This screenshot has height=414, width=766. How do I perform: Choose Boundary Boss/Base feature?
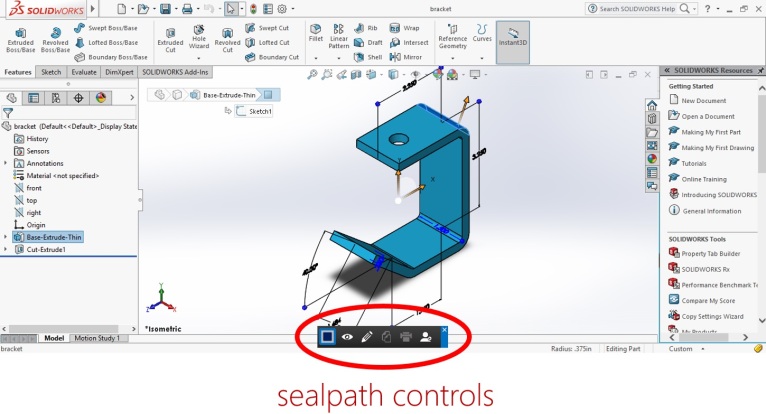point(110,57)
